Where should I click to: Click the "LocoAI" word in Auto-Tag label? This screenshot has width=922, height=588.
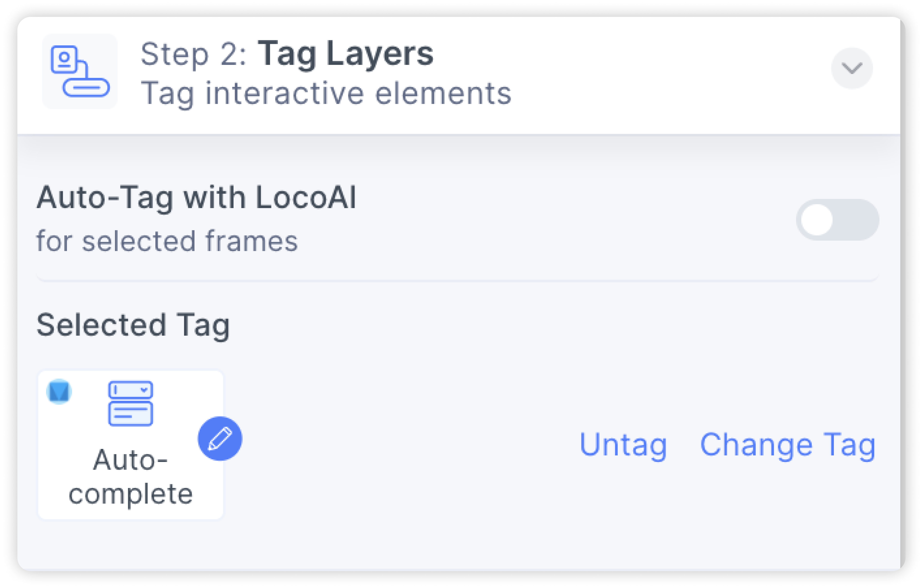(x=306, y=197)
